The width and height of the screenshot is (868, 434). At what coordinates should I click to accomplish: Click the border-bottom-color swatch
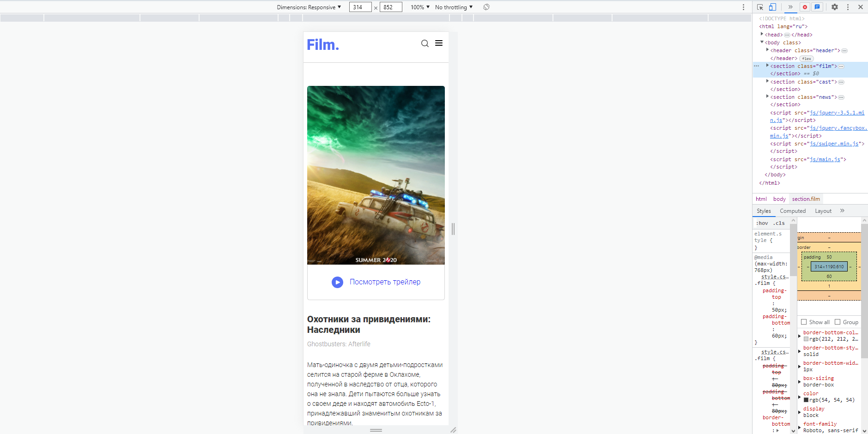[x=807, y=338]
